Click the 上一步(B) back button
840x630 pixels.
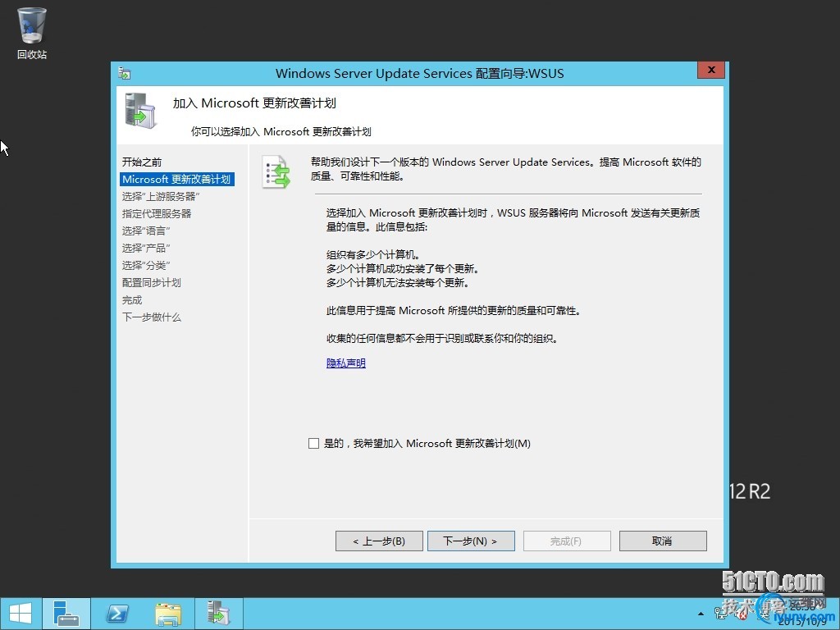(379, 541)
